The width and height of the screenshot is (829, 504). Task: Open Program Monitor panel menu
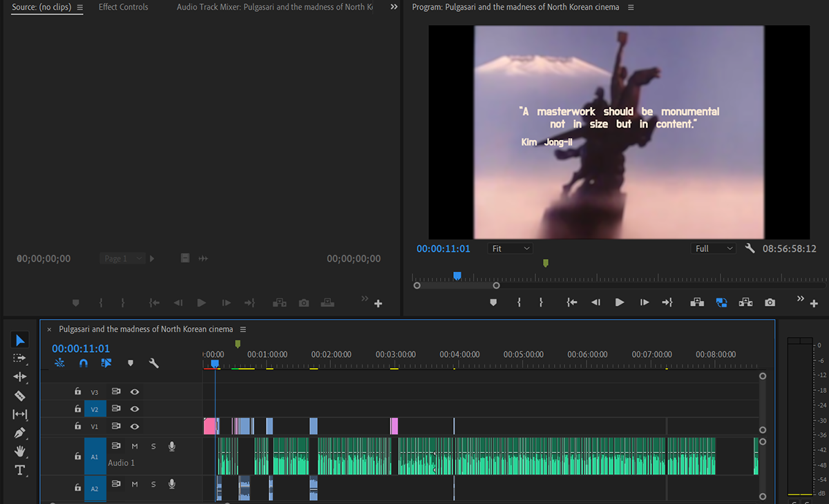pos(631,7)
